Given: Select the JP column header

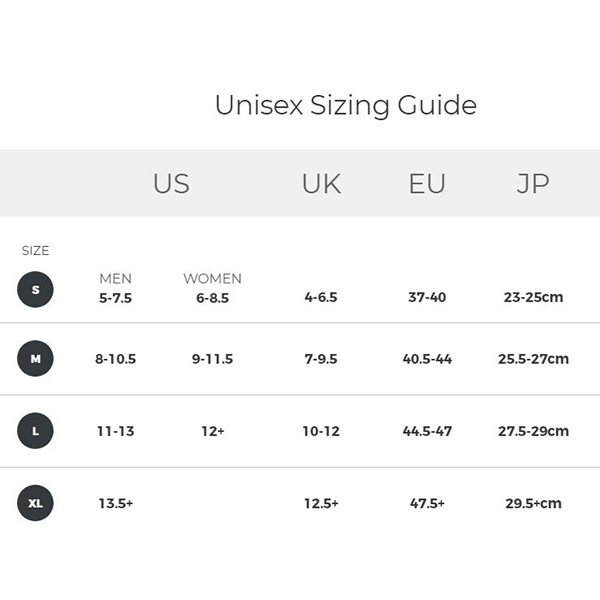Looking at the screenshot, I should click(533, 184).
